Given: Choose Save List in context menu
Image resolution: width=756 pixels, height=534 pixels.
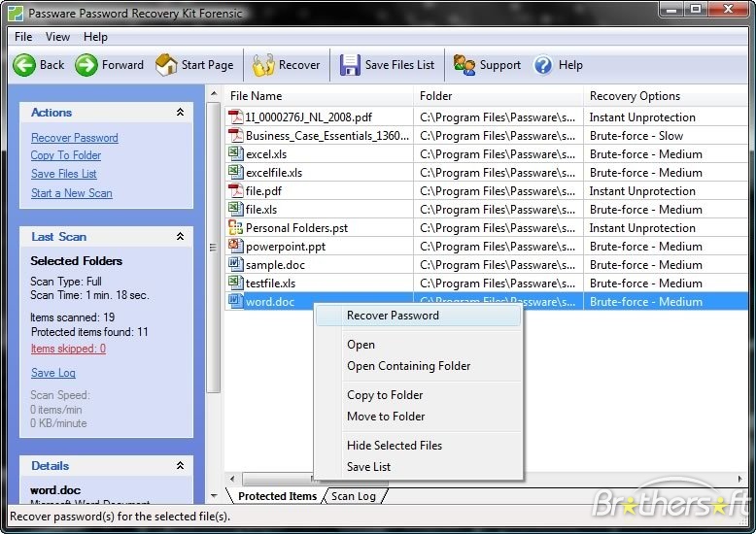Looking at the screenshot, I should tap(419, 467).
